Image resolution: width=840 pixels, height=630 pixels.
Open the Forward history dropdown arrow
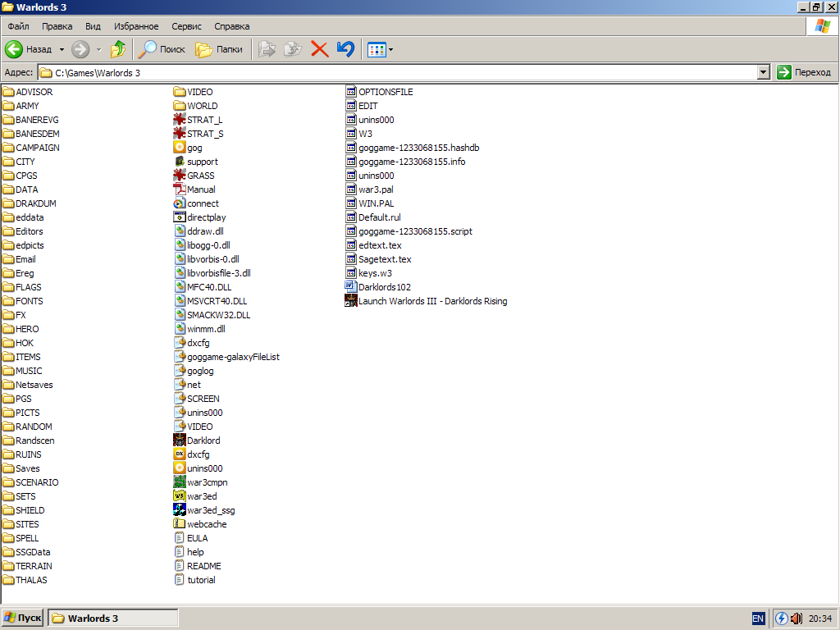[98, 49]
